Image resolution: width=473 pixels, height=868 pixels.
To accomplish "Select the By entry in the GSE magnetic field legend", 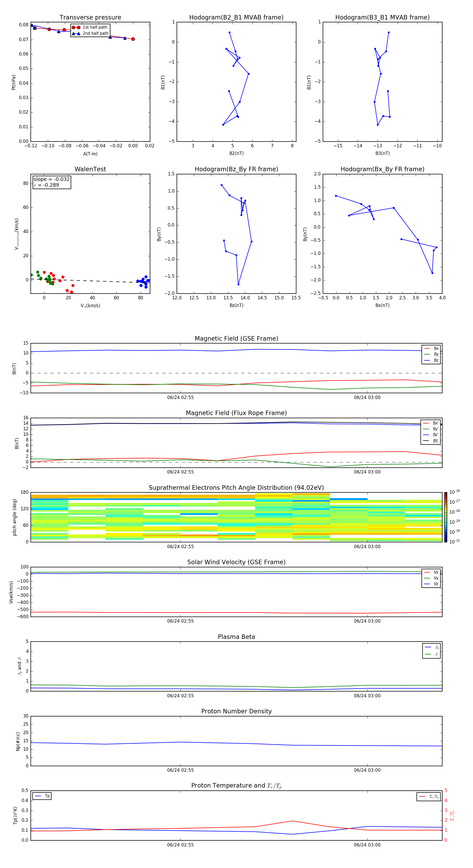I will (x=431, y=354).
